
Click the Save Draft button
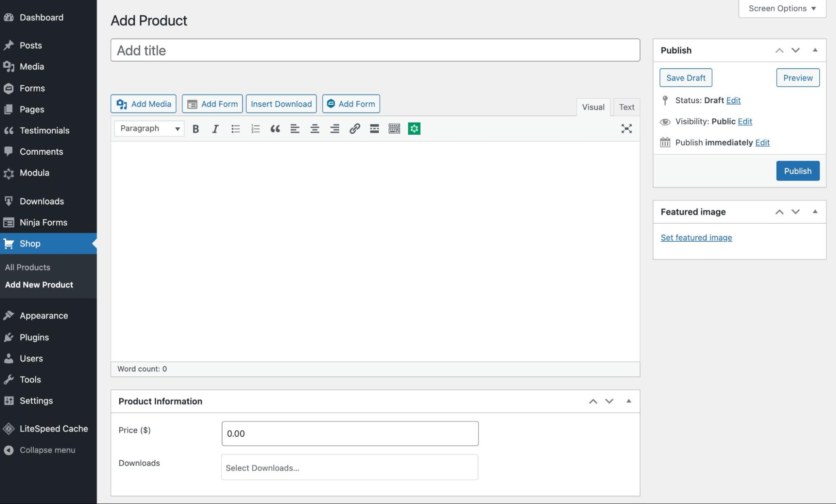click(x=685, y=77)
